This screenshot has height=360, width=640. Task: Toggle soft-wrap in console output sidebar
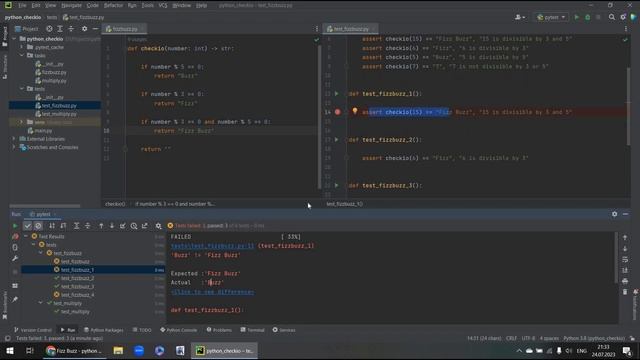625,259
